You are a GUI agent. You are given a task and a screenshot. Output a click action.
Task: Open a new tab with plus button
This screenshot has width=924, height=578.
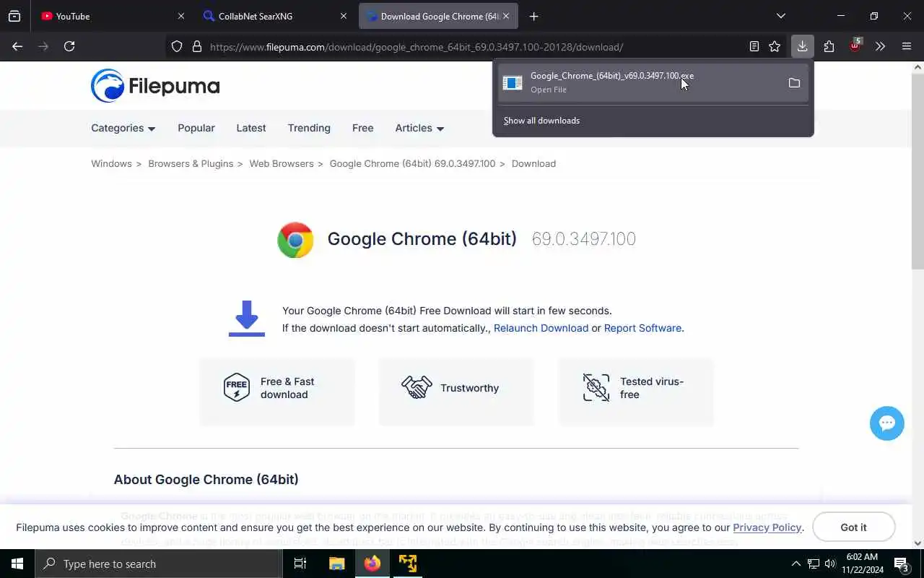[533, 16]
